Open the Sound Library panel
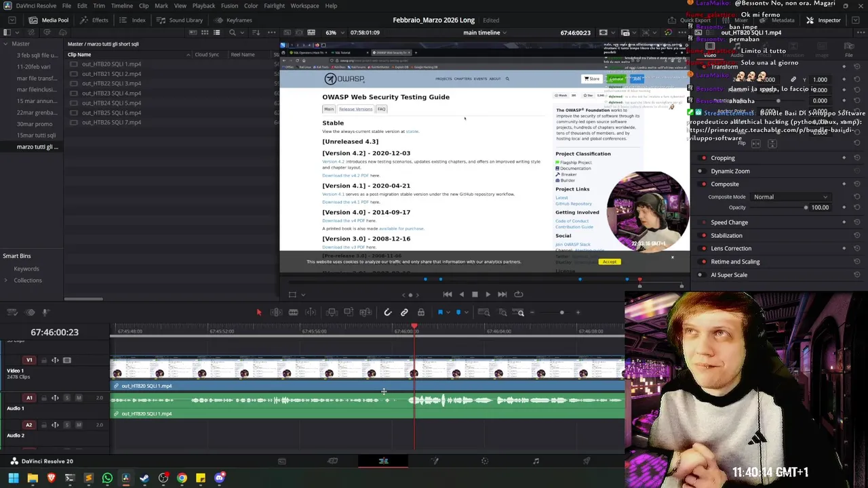Viewport: 868px width, 488px height. tap(180, 20)
